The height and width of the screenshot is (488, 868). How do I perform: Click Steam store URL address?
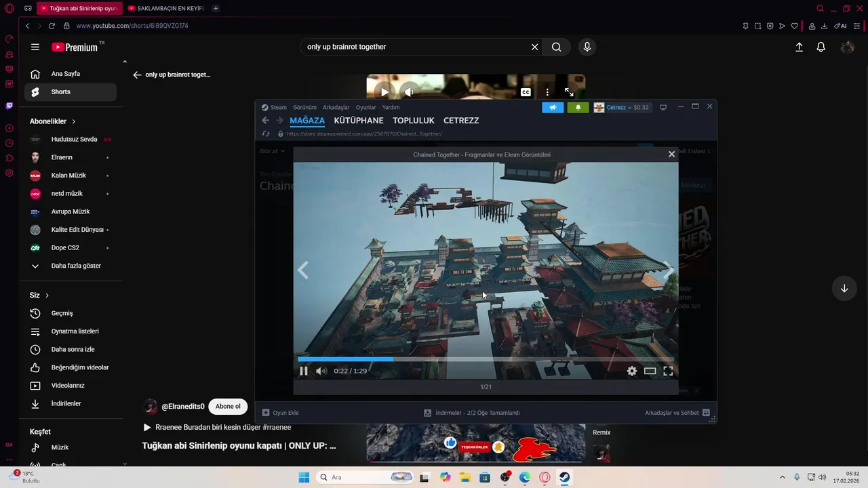[364, 134]
